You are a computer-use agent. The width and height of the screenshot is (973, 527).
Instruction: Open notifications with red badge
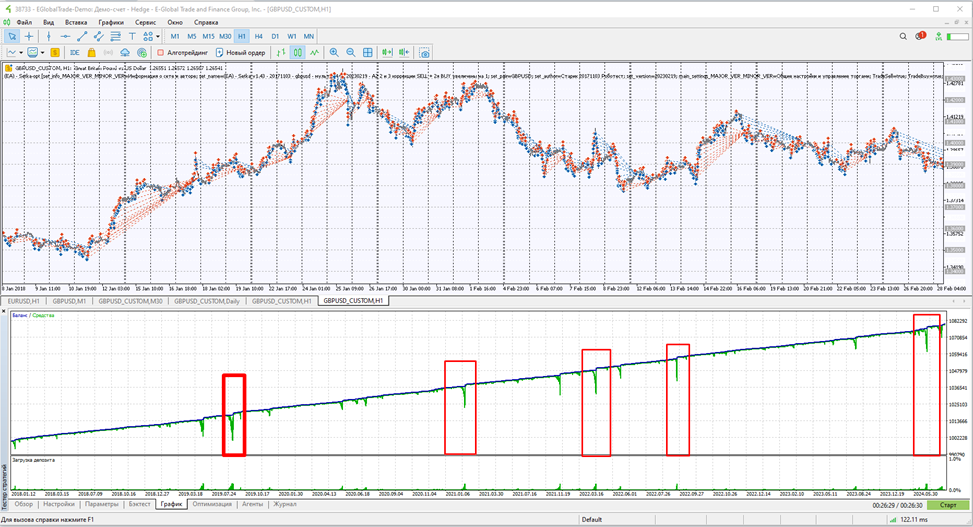920,37
